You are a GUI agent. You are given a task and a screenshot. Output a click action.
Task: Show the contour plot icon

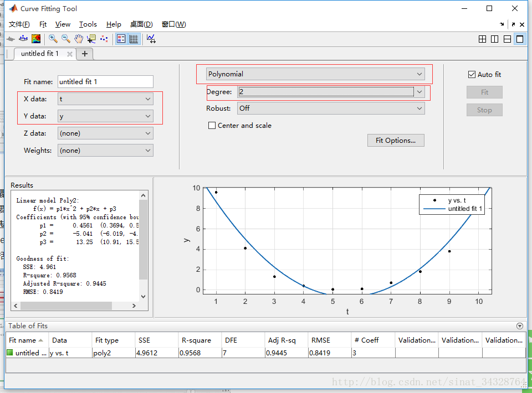pos(36,39)
